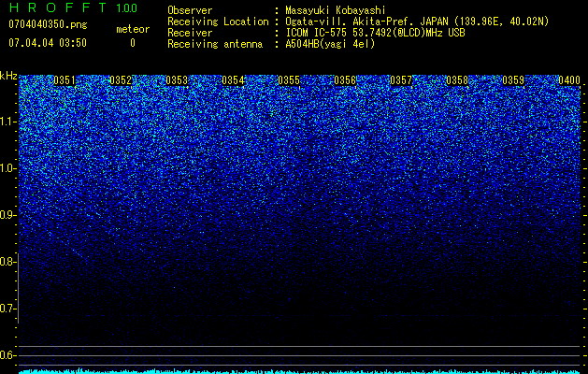Click the 0358 time marker

[457, 80]
